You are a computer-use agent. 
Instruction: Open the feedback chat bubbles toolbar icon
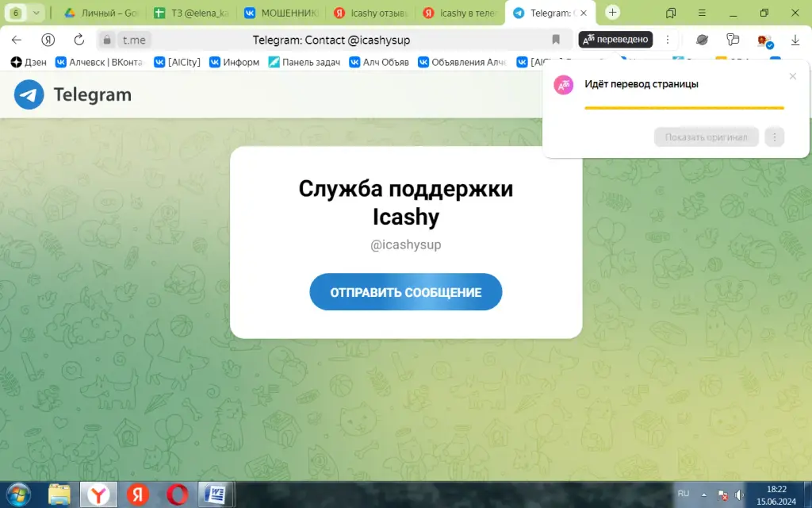tap(732, 40)
